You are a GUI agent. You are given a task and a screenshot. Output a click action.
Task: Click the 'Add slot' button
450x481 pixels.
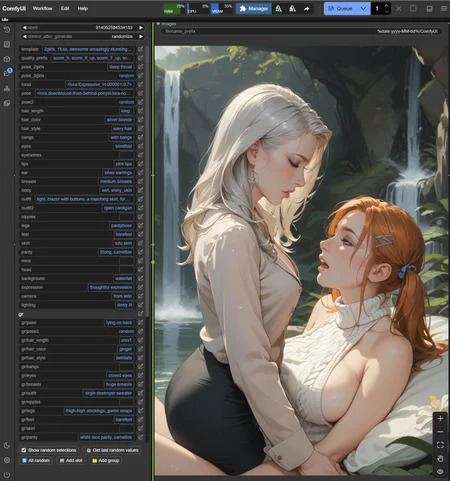pos(71,461)
